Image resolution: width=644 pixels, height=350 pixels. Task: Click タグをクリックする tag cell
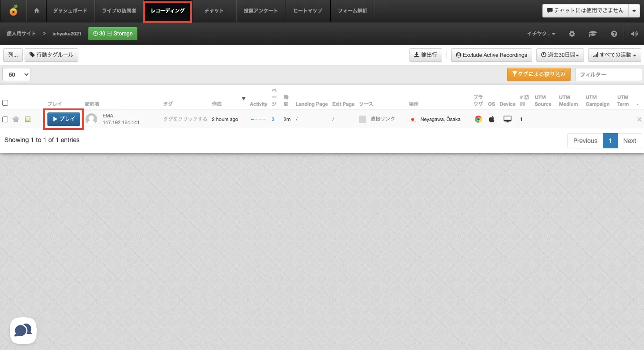coord(185,119)
